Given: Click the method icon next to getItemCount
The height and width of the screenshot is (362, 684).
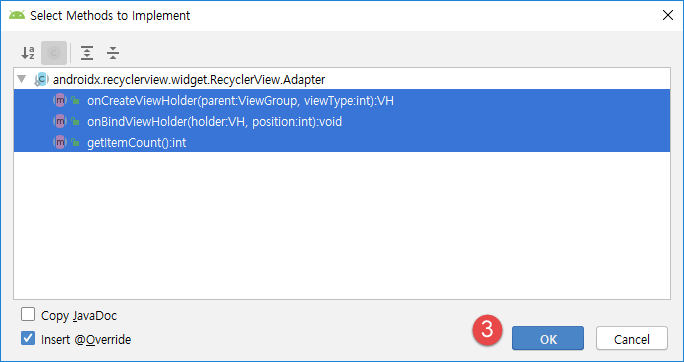Looking at the screenshot, I should coord(60,142).
